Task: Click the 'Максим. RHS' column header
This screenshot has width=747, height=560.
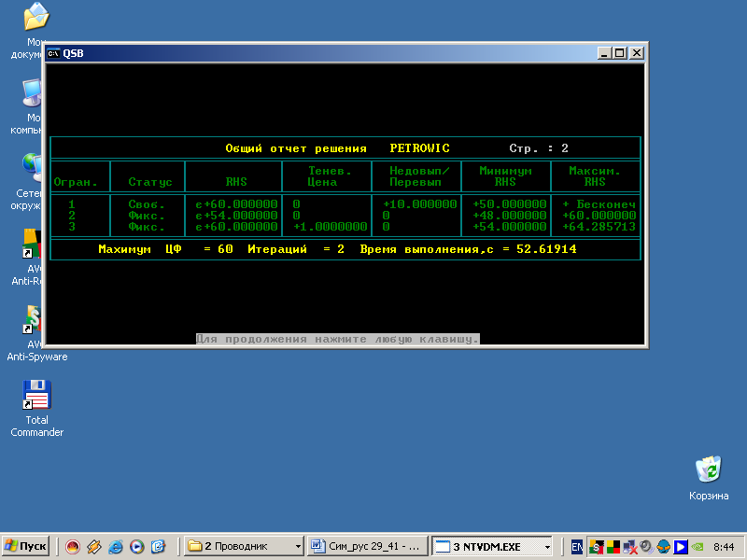Action: click(x=595, y=176)
